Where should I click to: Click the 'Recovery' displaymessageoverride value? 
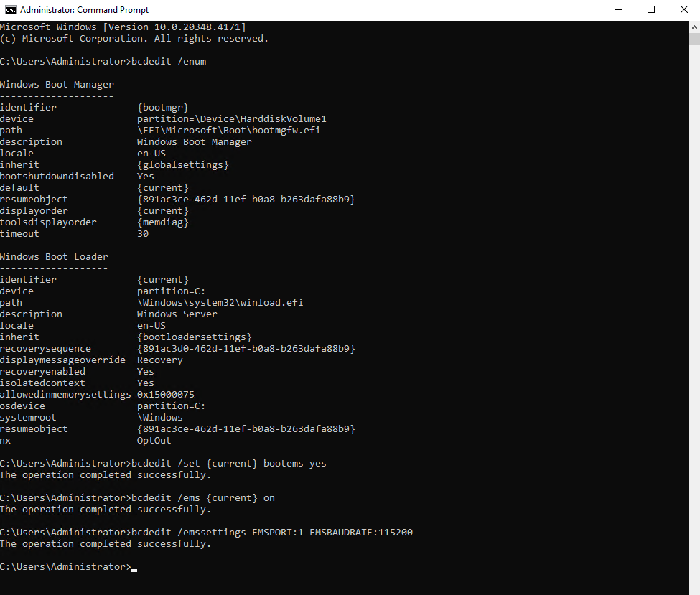pos(160,360)
